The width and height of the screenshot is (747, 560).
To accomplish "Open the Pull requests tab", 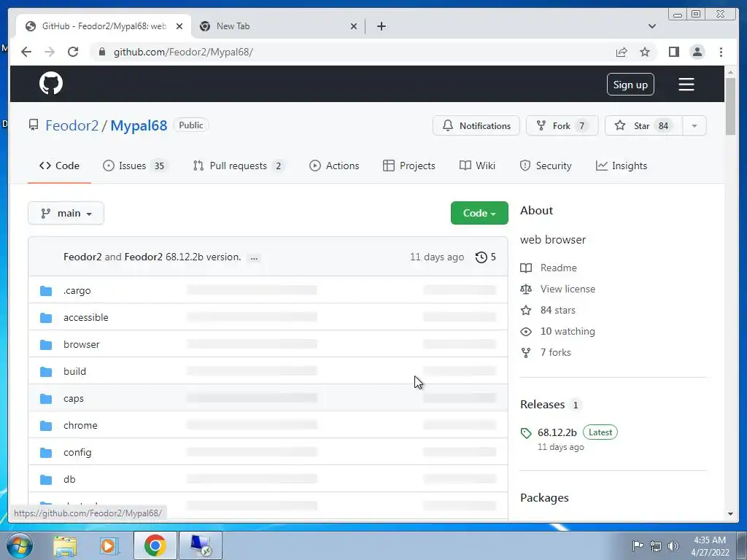I will click(239, 166).
